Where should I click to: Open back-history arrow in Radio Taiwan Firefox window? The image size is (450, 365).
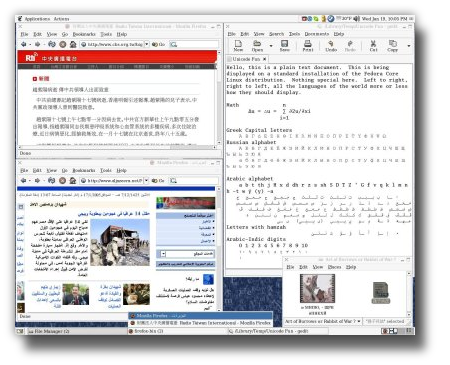click(x=30, y=44)
